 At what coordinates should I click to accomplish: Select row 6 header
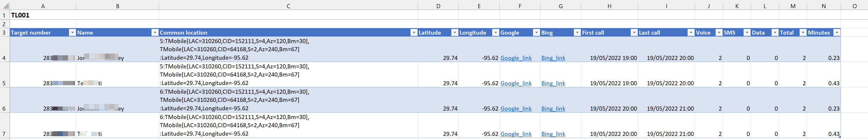coord(4,108)
